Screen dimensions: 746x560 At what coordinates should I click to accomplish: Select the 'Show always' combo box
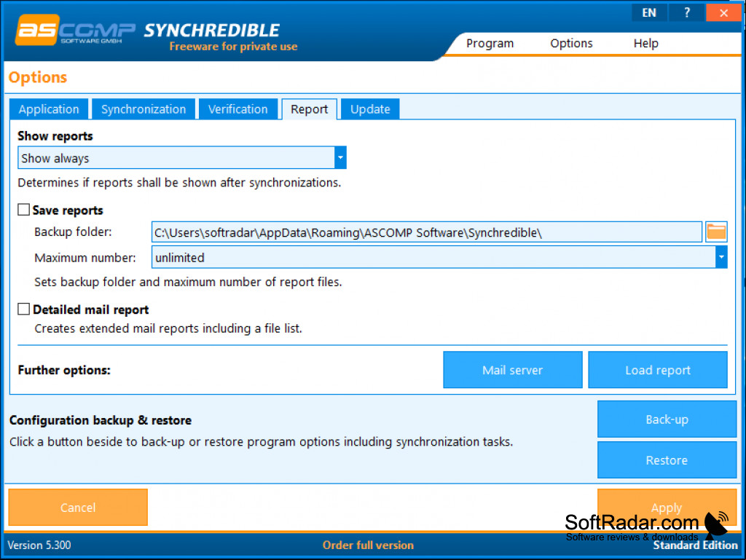pyautogui.click(x=181, y=158)
